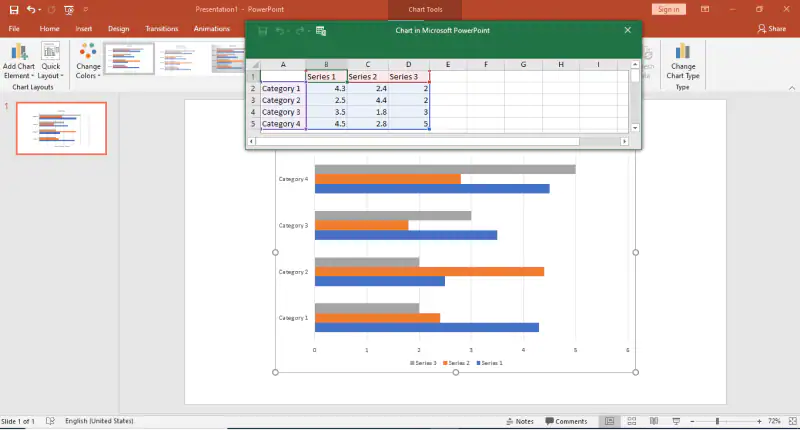Viewport: 800px width, 430px height.
Task: Click spreadsheet vertical scroll up arrow
Action: pyautogui.click(x=635, y=65)
